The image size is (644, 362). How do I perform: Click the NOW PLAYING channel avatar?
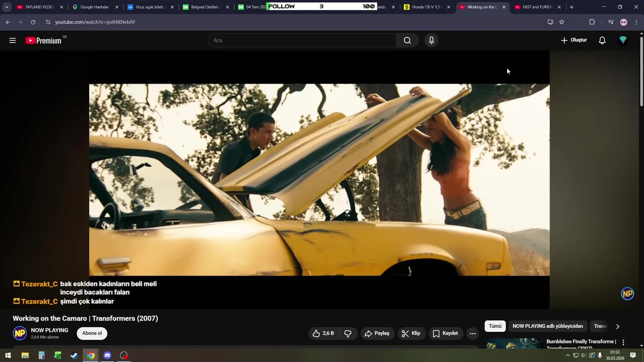20,333
